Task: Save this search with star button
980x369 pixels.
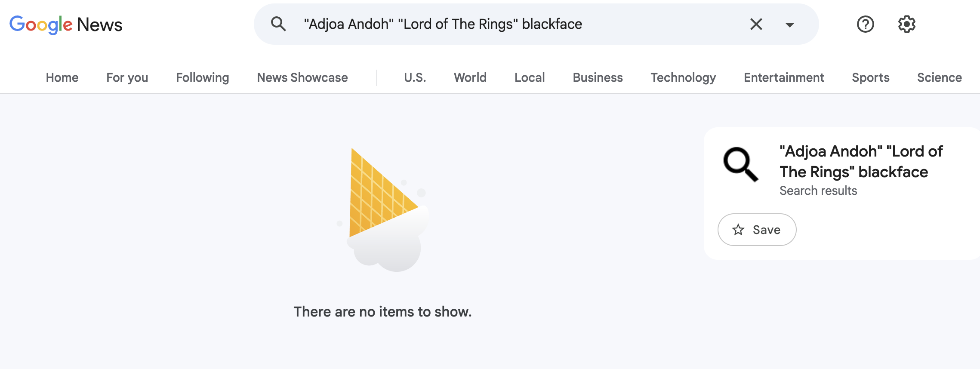Action: 757,230
